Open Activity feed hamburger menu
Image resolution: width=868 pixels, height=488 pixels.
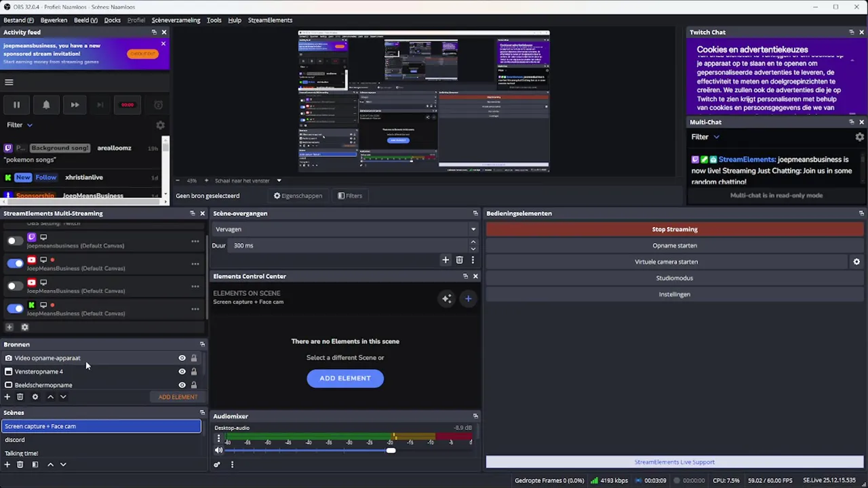click(9, 83)
